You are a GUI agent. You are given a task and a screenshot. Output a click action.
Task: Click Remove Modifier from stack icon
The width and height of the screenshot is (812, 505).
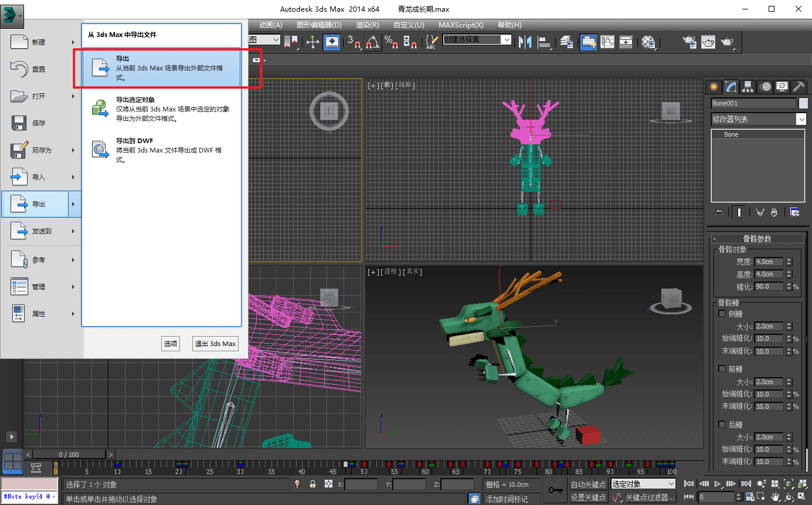(x=774, y=212)
